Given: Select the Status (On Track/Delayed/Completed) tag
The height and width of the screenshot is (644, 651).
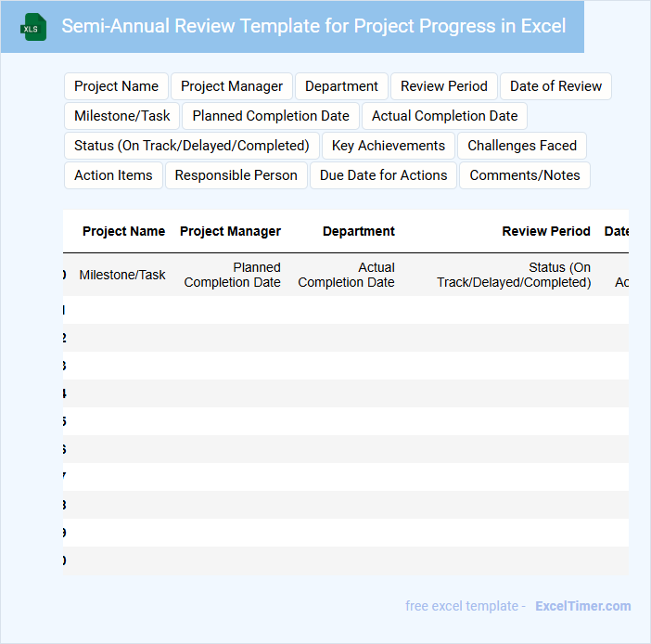Looking at the screenshot, I should click(x=192, y=146).
